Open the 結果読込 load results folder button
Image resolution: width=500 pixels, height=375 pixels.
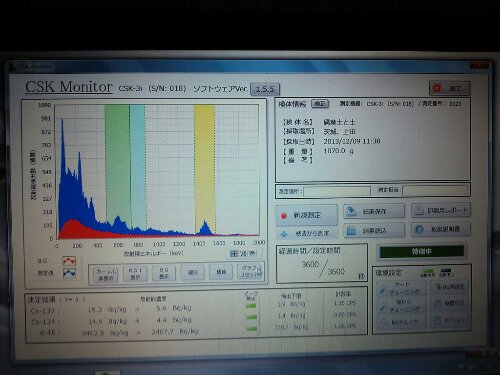[x=374, y=230]
